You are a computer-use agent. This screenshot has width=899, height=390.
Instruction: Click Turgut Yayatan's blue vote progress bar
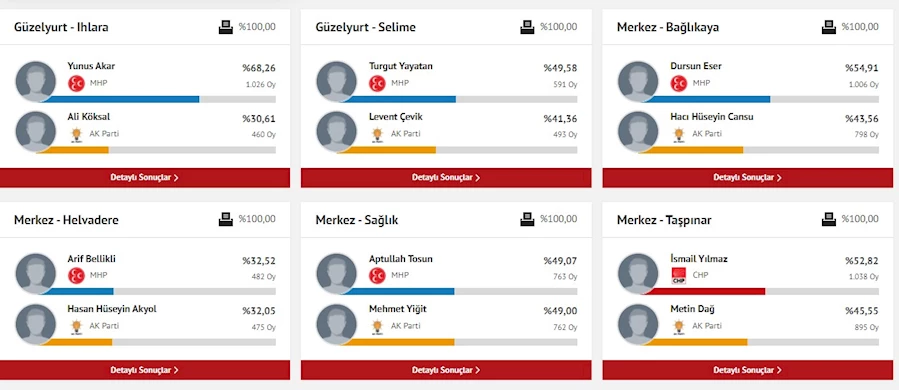[400, 99]
